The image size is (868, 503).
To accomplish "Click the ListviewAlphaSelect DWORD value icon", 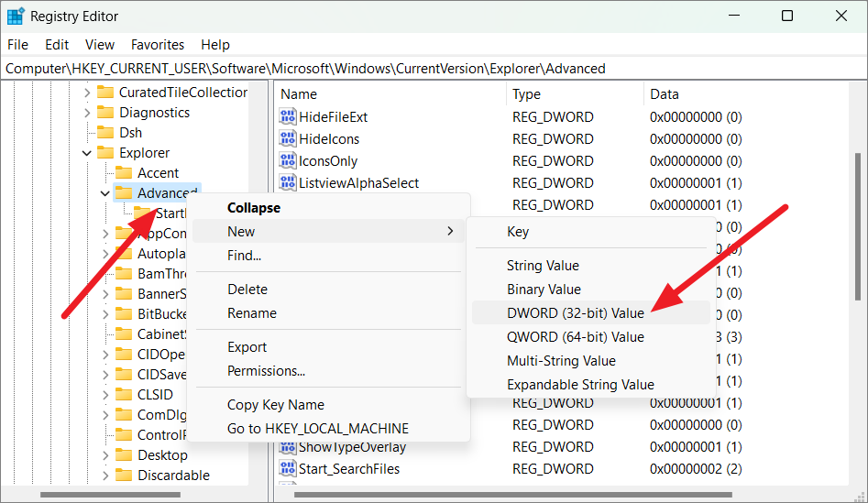I will click(x=287, y=182).
